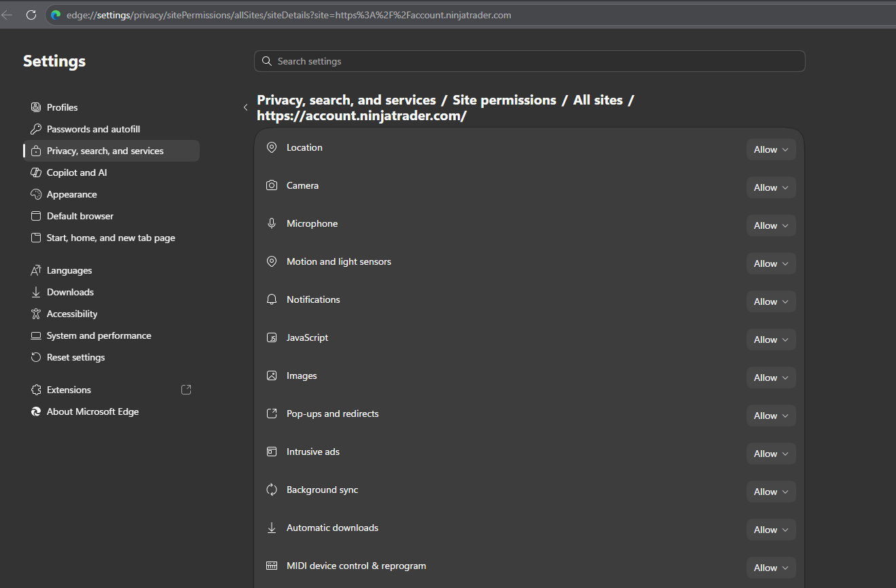Image resolution: width=896 pixels, height=588 pixels.
Task: Go to Default browser settings
Action: [x=111, y=216]
